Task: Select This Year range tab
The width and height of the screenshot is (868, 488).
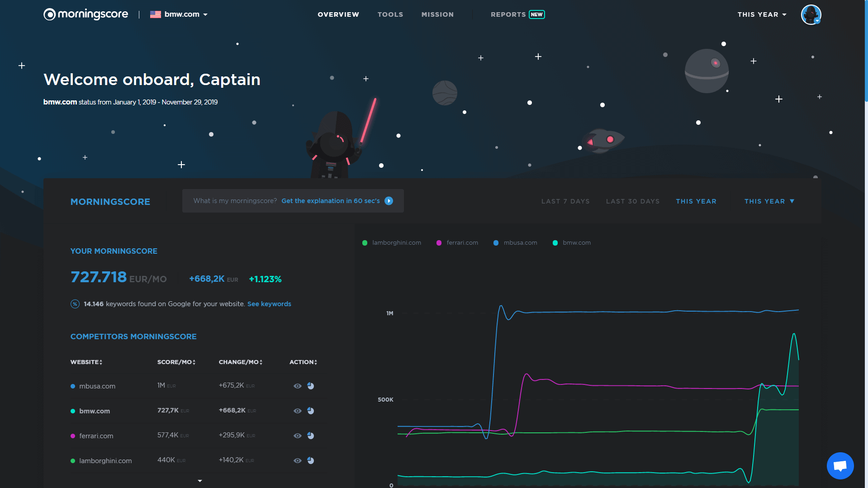Action: click(696, 201)
